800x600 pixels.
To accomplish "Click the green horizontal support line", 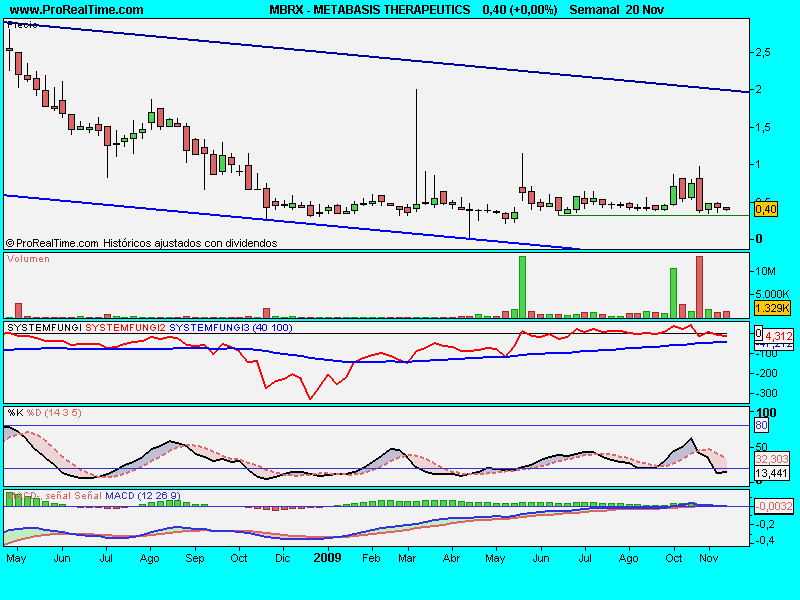I will click(x=654, y=215).
